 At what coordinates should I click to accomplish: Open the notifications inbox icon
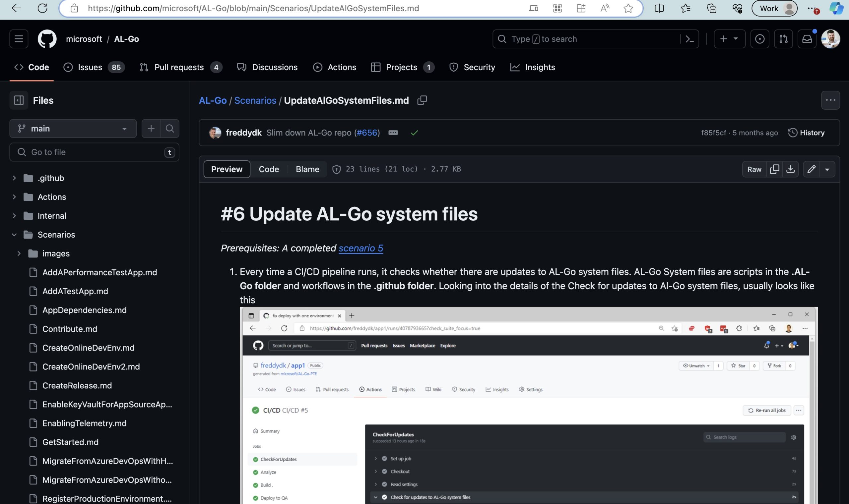[x=807, y=39]
